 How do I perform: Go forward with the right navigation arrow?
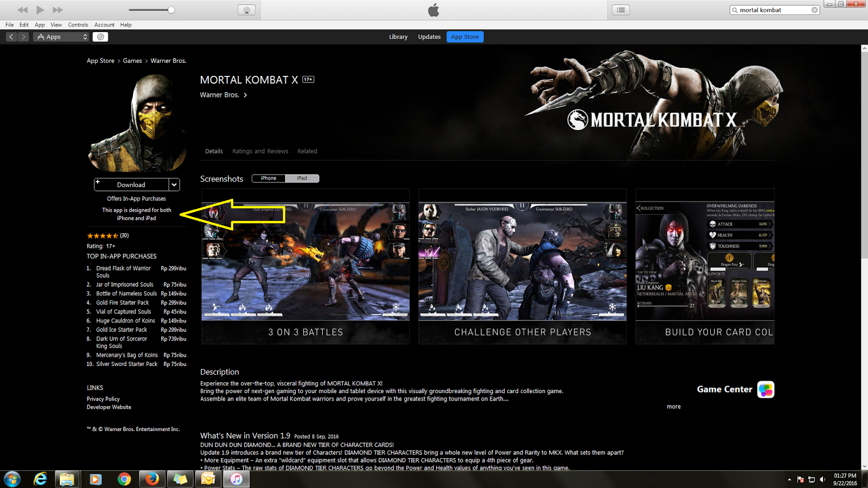pos(23,37)
